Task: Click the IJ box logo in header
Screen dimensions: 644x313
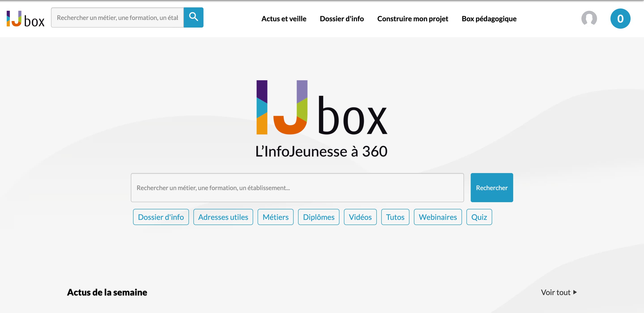Action: click(x=25, y=19)
